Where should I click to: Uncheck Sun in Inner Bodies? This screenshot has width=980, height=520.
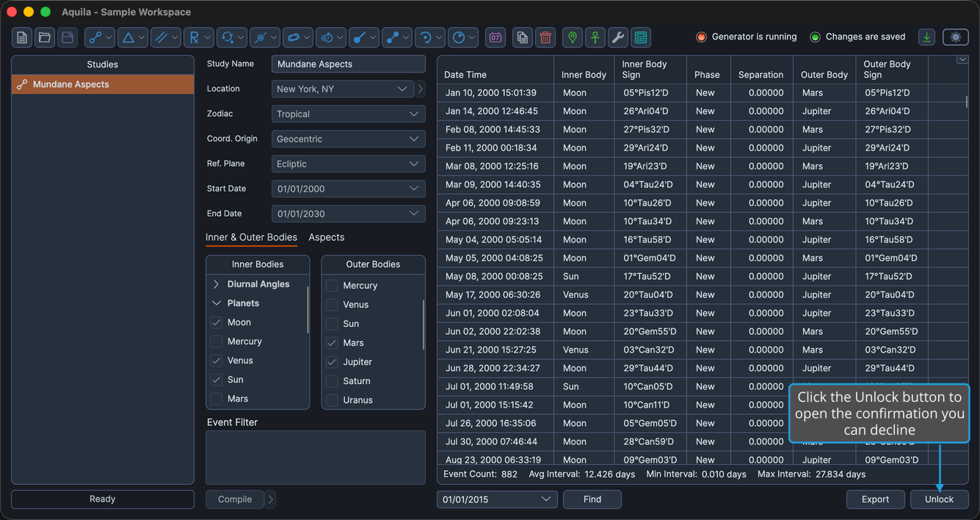click(216, 380)
